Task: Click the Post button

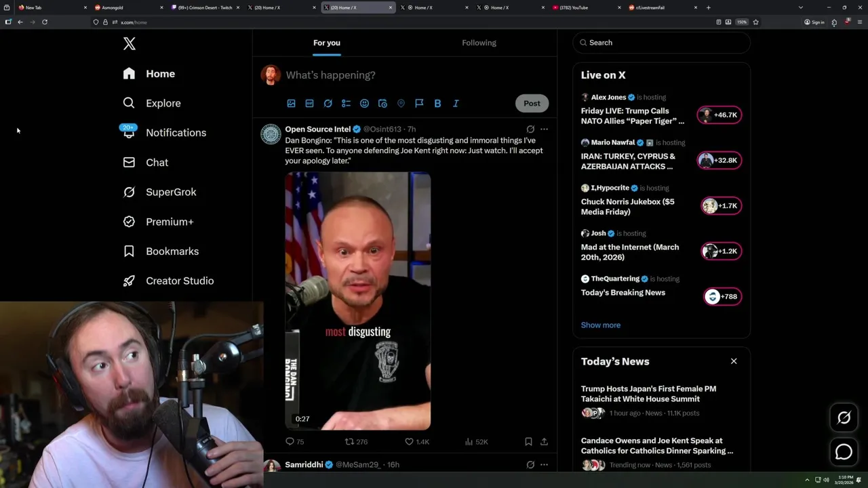Action: coord(532,104)
